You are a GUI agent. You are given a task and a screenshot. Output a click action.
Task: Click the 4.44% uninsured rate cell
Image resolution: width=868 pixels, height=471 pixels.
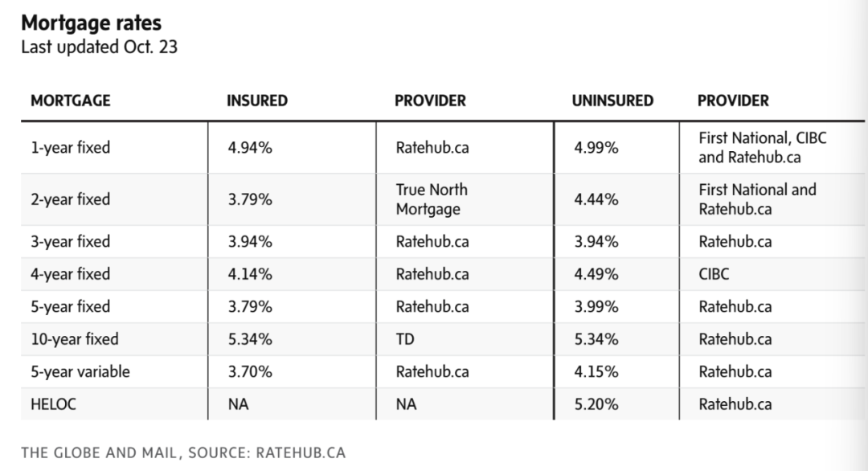[596, 199]
